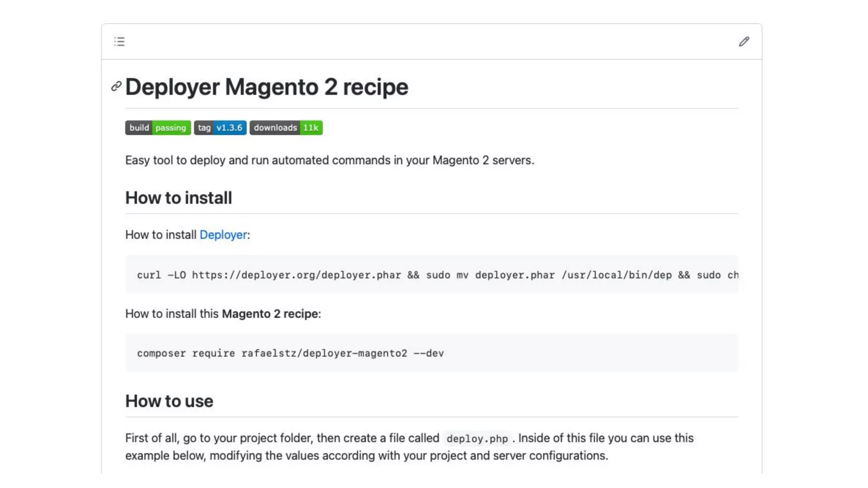Screen dimensions: 868x488
Task: Click the --dev flag in the composer command
Action: (428, 353)
